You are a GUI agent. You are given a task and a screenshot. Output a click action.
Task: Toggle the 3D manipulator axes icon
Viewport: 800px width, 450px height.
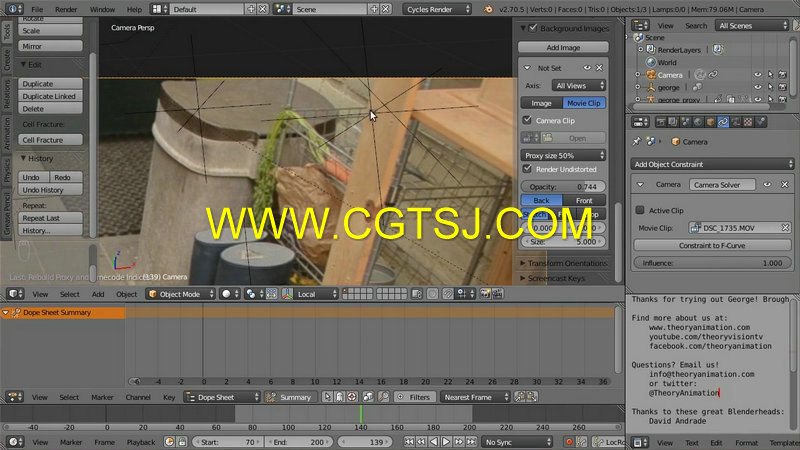click(287, 294)
